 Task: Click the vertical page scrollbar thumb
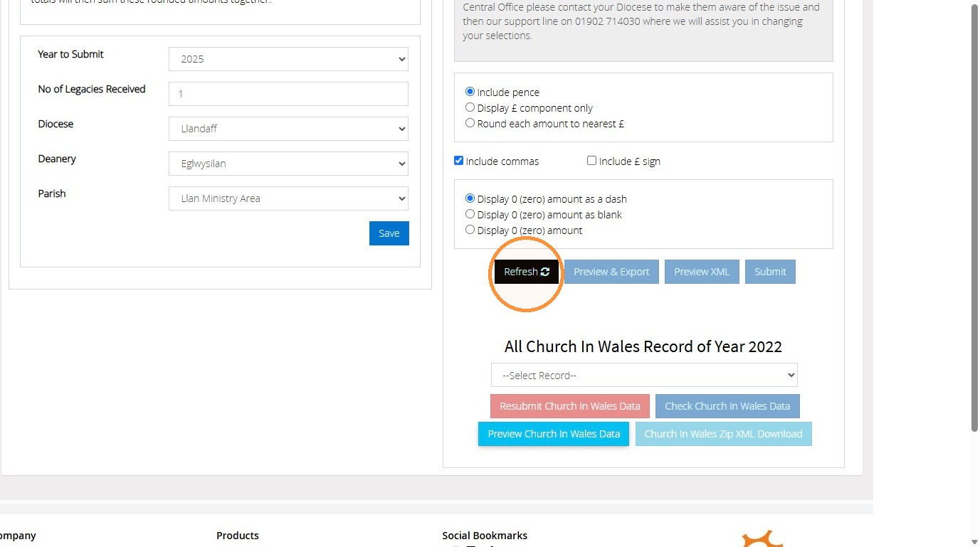pyautogui.click(x=974, y=217)
